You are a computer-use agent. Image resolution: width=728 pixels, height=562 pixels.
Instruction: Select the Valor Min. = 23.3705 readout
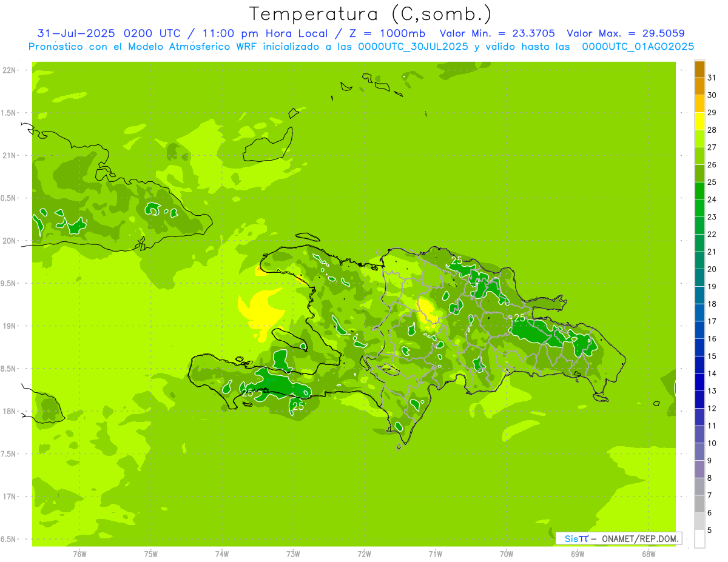point(497,33)
